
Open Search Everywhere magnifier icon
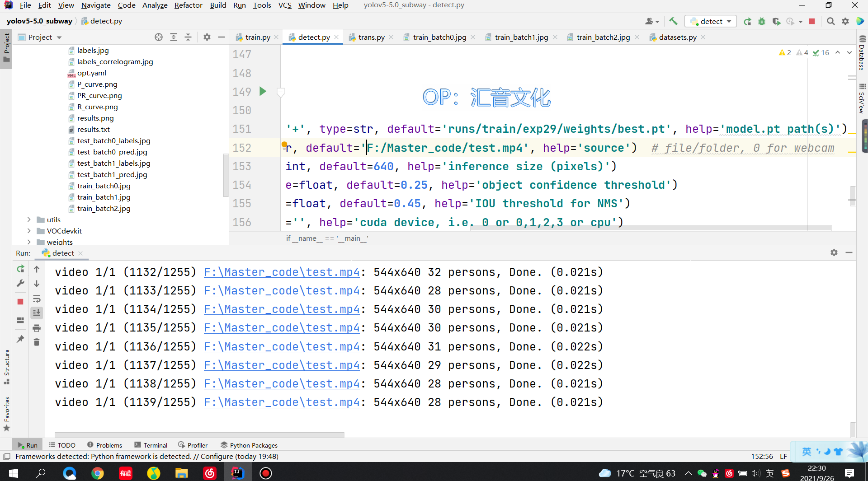coord(830,21)
